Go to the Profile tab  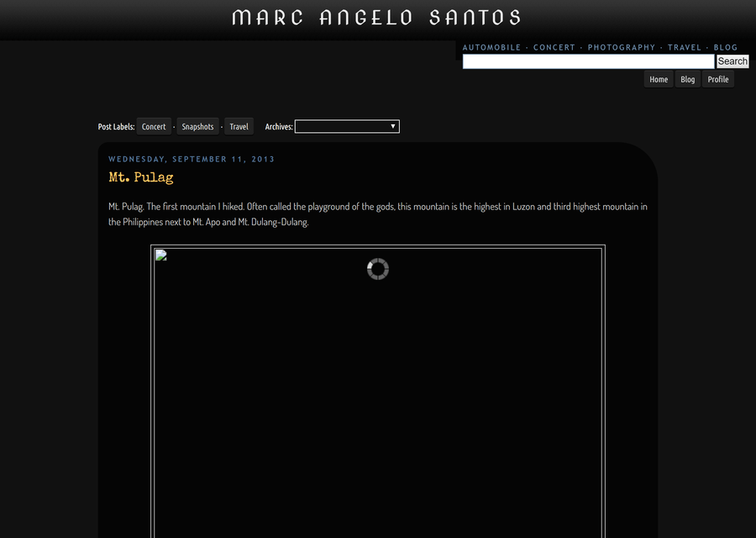[x=718, y=79]
